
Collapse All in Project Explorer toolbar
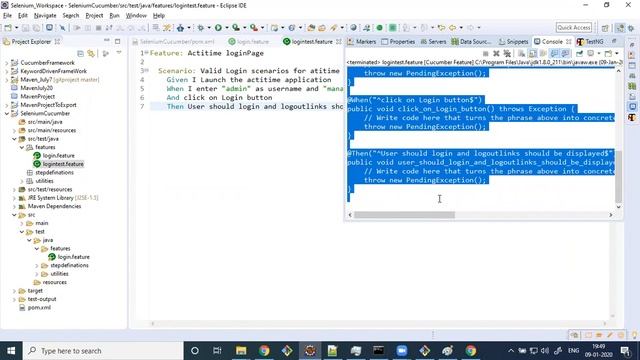click(80, 53)
